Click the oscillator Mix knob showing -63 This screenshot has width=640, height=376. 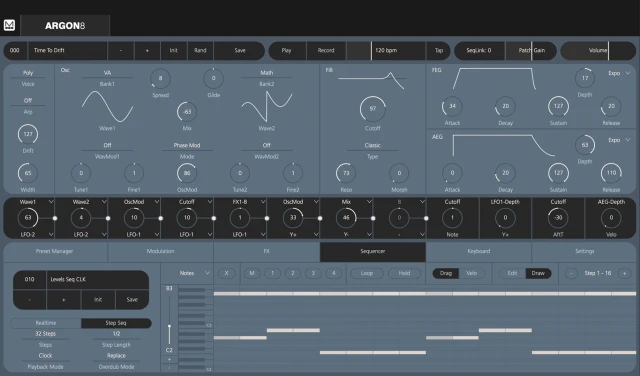point(187,111)
